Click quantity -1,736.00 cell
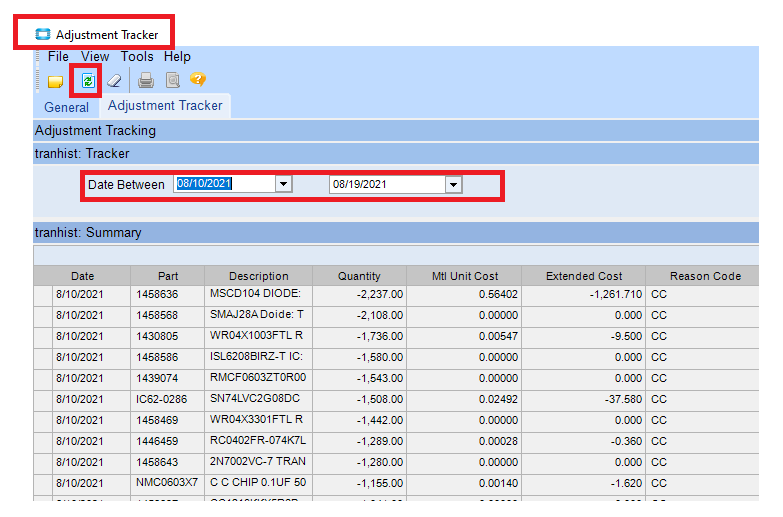This screenshot has width=783, height=517. (x=359, y=336)
